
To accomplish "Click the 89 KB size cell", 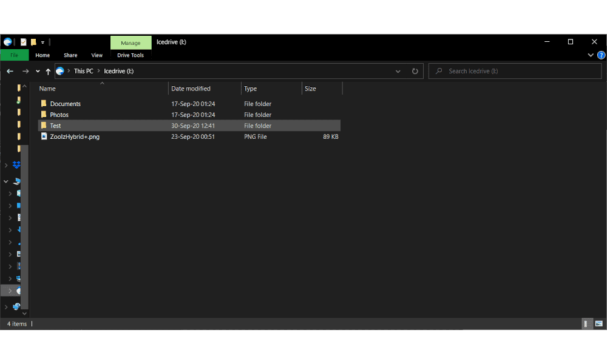I will pyautogui.click(x=331, y=136).
